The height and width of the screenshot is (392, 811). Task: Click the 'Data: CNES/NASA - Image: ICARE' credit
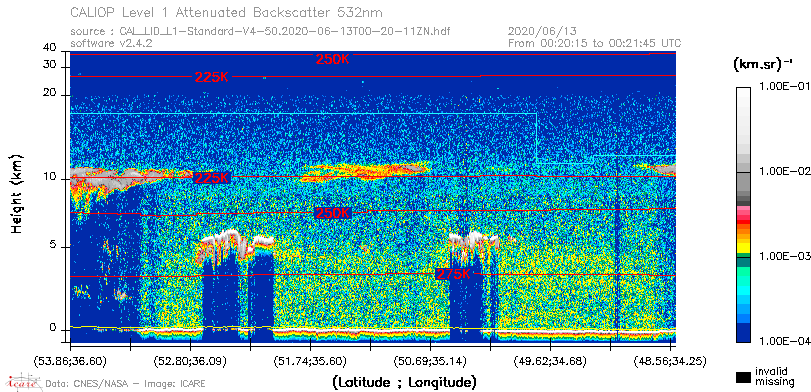click(126, 384)
